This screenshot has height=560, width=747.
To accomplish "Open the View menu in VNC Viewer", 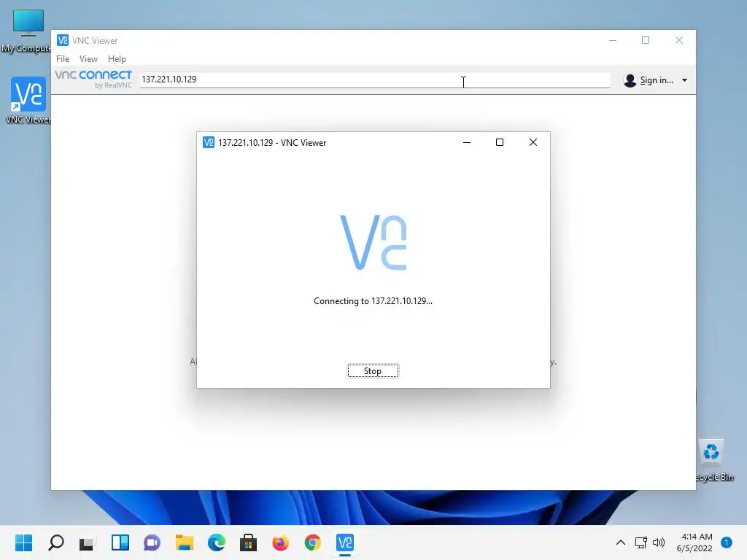I will [88, 58].
